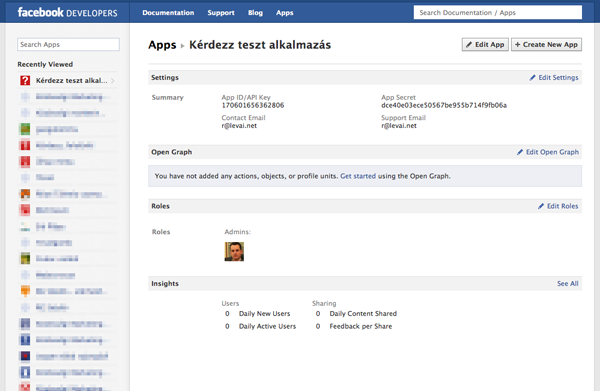600x391 pixels.
Task: Click See All in the Insights header
Action: pos(567,283)
